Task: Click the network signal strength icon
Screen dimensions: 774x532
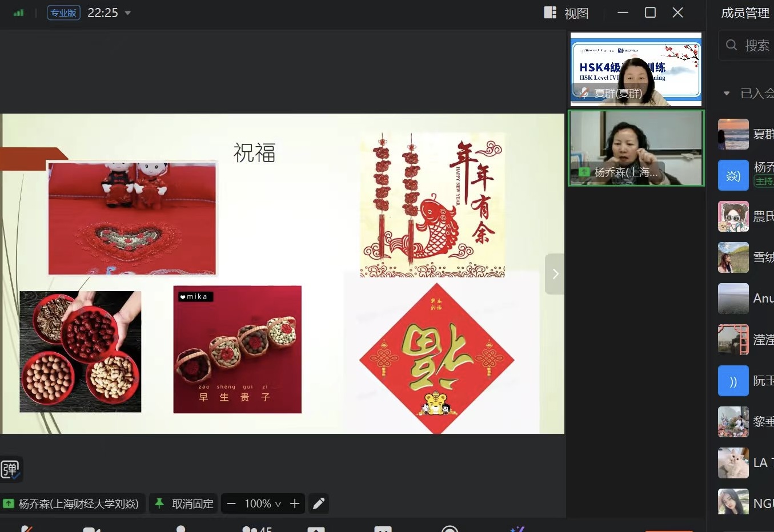Action: tap(19, 13)
